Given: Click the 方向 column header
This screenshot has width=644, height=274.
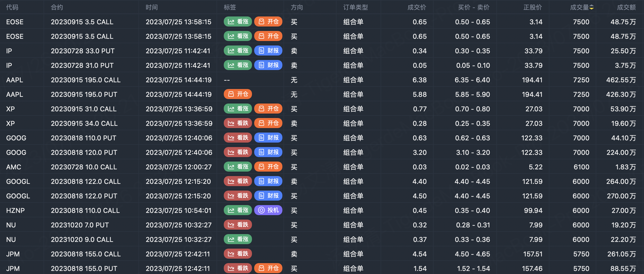Looking at the screenshot, I should [x=297, y=8].
